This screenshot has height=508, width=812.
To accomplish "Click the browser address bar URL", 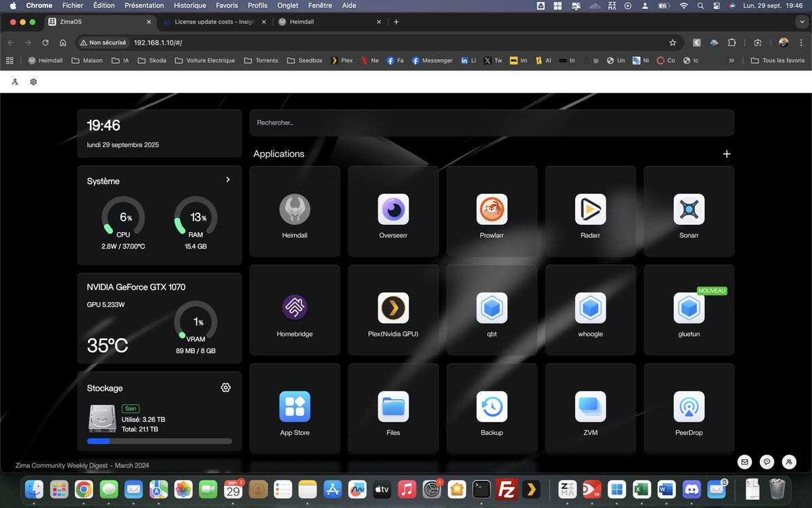I will (158, 43).
